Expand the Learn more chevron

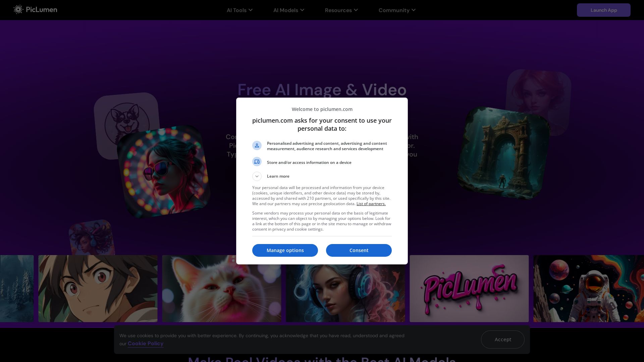point(257,176)
